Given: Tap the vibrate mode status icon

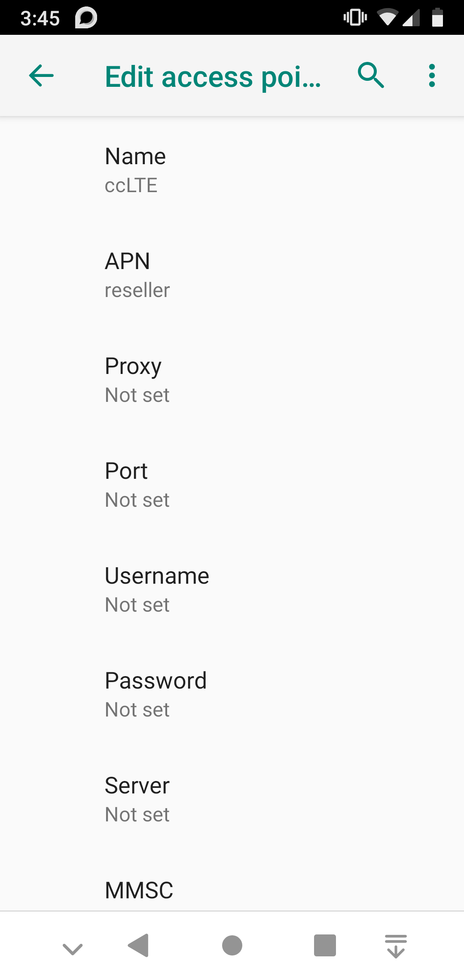Looking at the screenshot, I should [355, 18].
